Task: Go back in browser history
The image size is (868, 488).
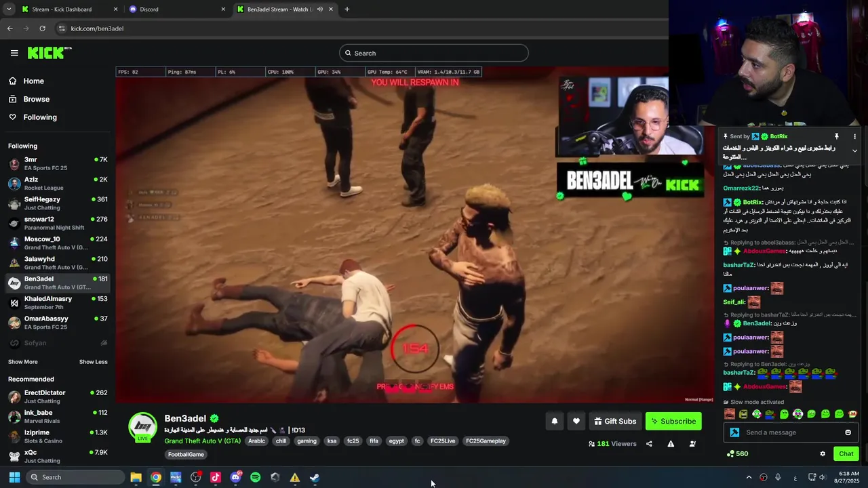Action: point(9,28)
